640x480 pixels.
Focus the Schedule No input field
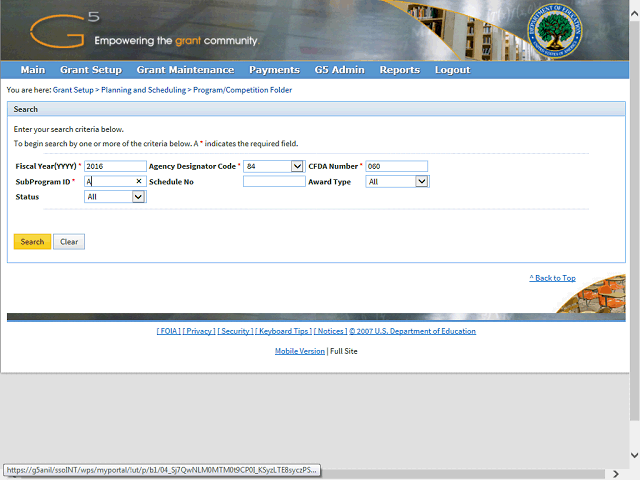pos(274,181)
